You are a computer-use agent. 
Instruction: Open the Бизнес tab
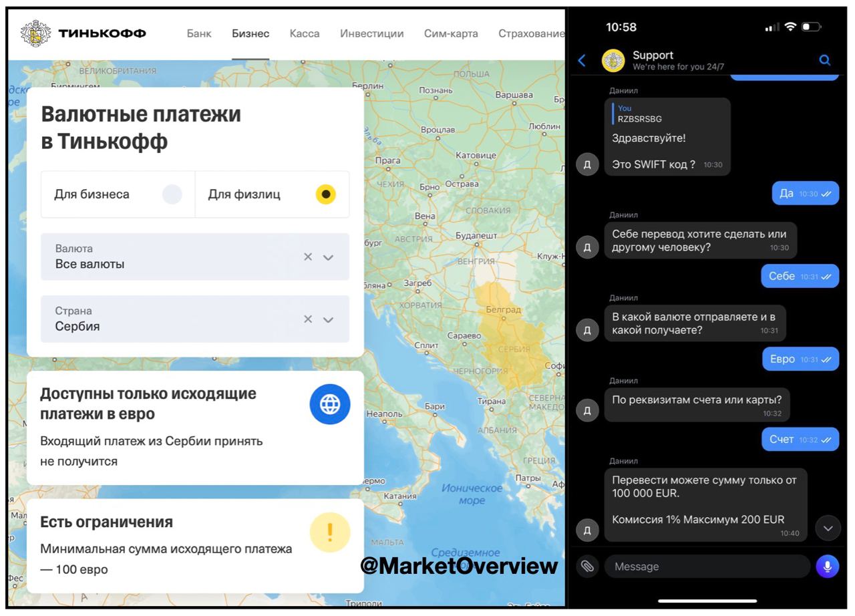point(250,33)
